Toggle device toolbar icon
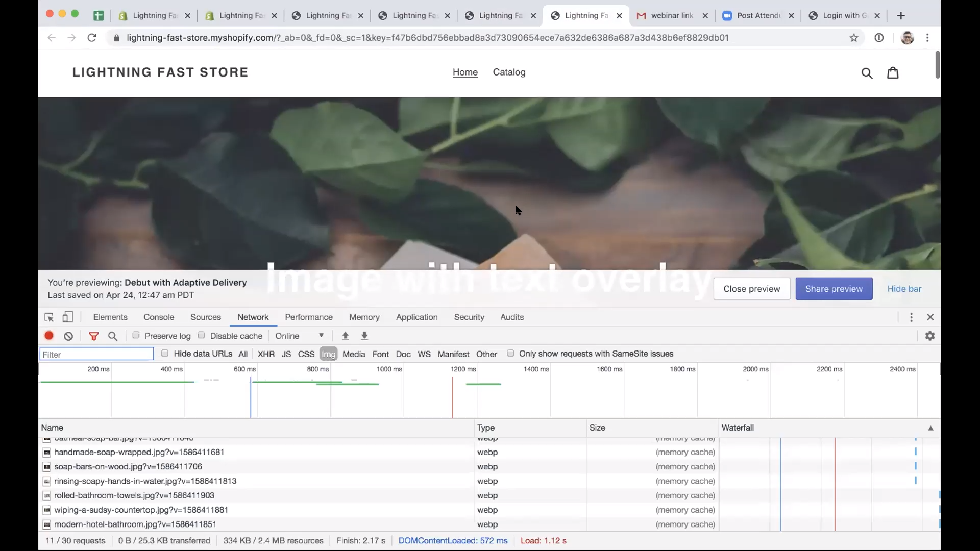980x551 pixels. tap(68, 317)
